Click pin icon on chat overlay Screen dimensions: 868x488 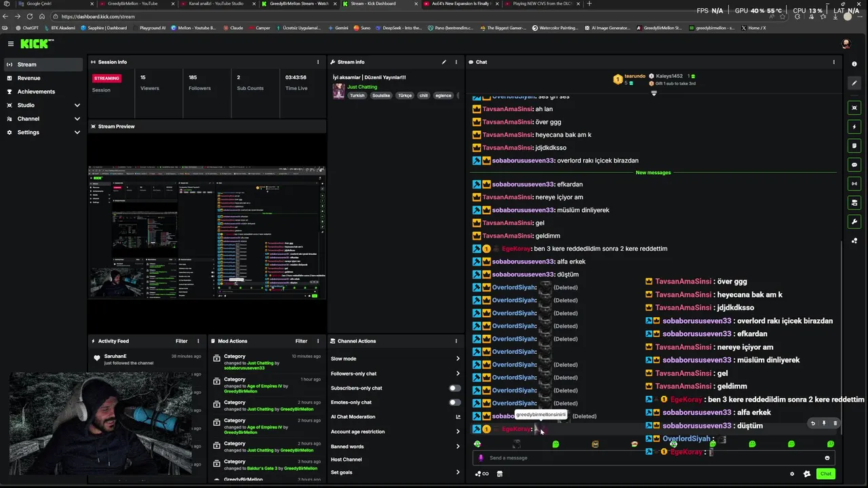(x=824, y=424)
